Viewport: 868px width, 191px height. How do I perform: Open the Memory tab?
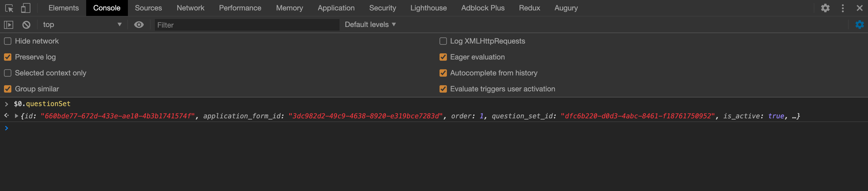[x=290, y=8]
